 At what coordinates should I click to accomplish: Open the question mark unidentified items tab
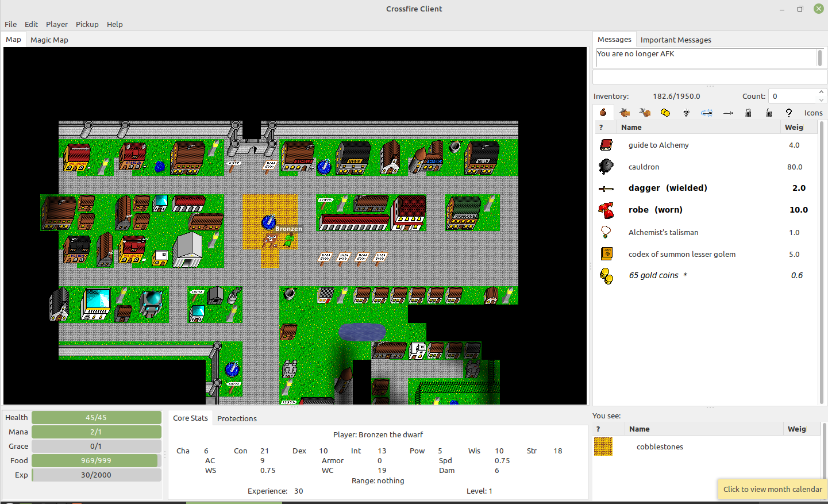coord(789,113)
